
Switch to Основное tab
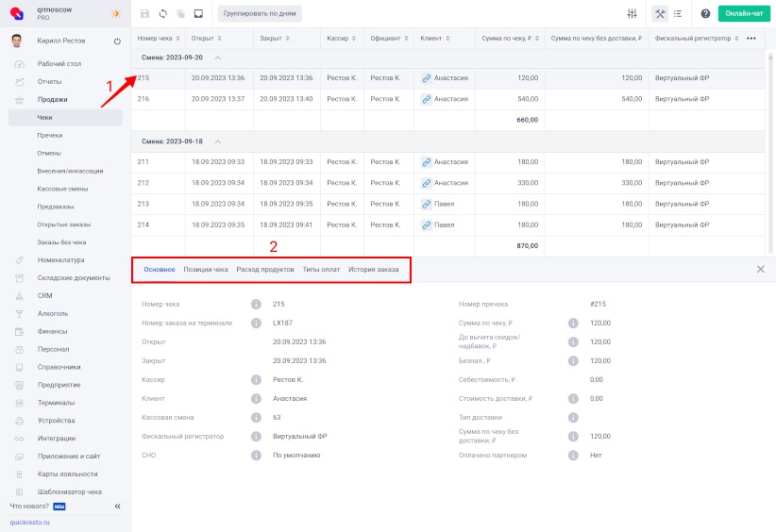coord(160,270)
